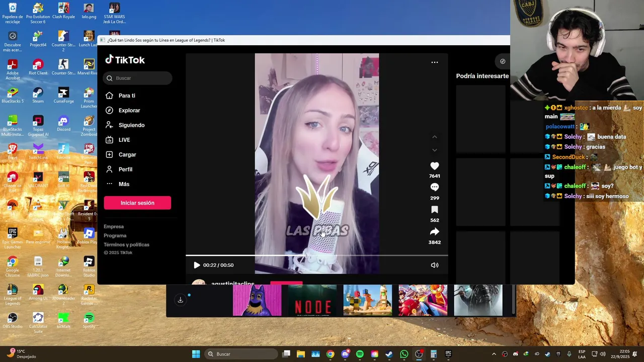The width and height of the screenshot is (644, 362).
Task: Mute the TikTok video sound
Action: [x=435, y=265]
